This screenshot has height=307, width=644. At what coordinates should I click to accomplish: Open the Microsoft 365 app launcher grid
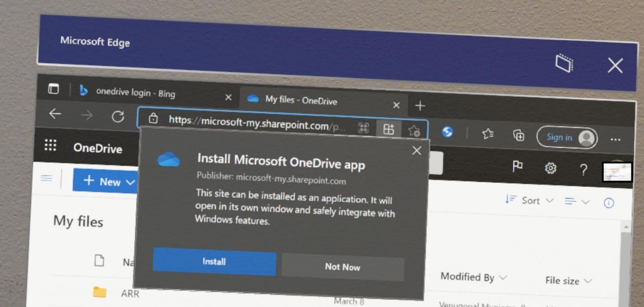(50, 145)
